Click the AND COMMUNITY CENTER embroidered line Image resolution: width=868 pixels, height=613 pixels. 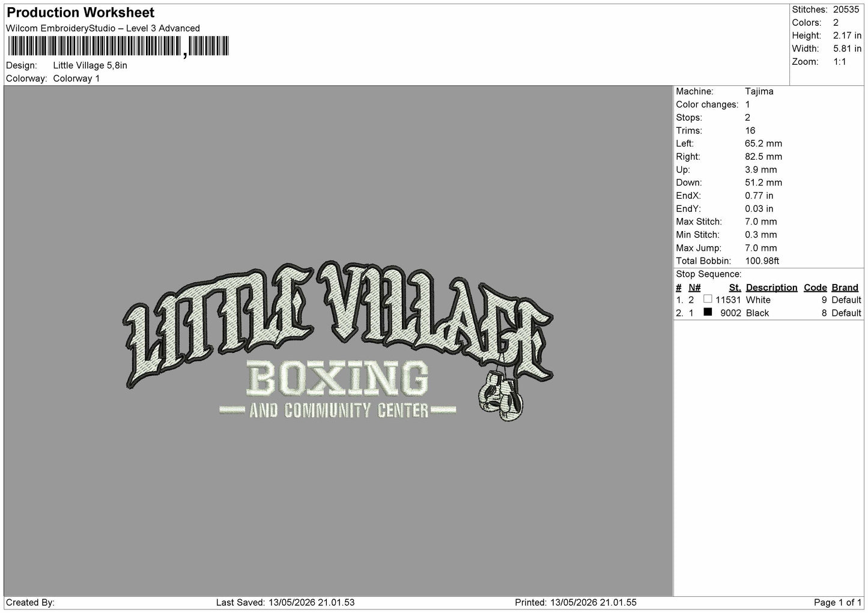click(338, 411)
